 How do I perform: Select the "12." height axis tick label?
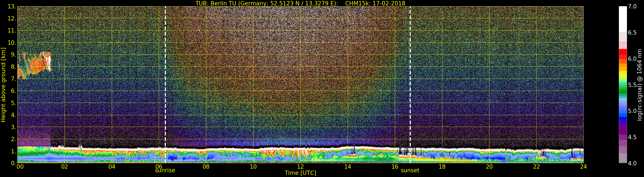click(12, 18)
